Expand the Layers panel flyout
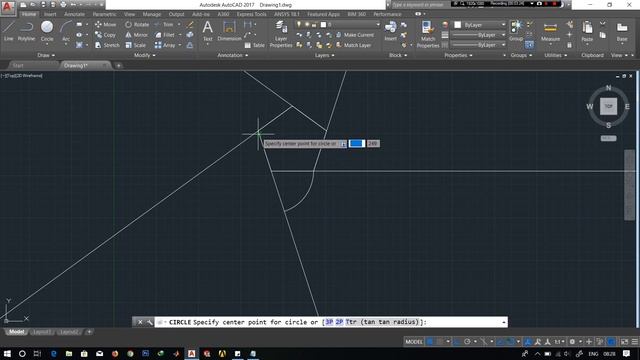Screen dimensions: 640x360 point(324,55)
